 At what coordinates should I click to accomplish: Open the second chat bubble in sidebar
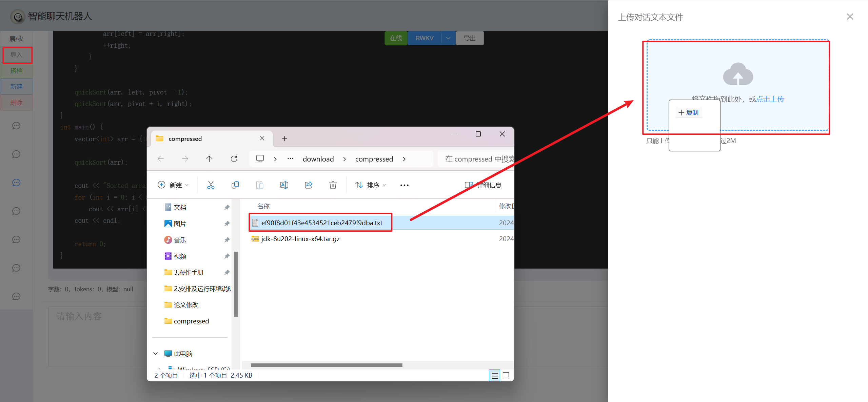(16, 154)
